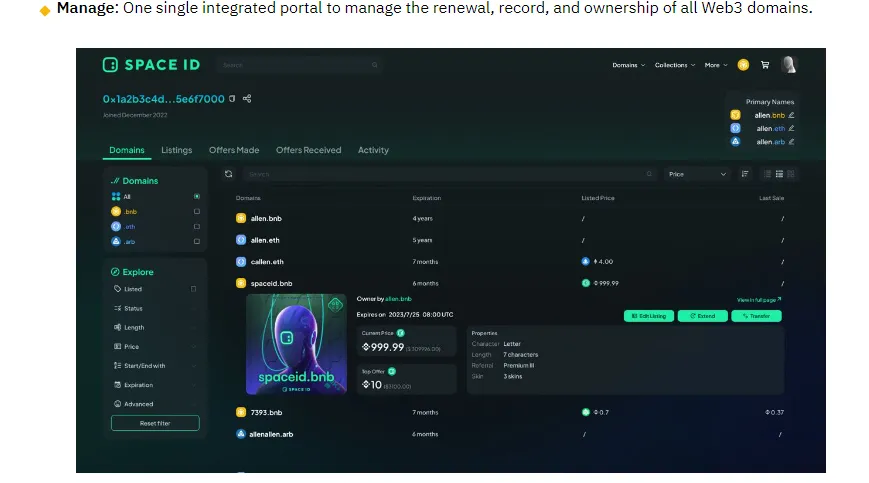Toggle sort order icon next to Price
This screenshot has height=483, width=869.
click(745, 174)
